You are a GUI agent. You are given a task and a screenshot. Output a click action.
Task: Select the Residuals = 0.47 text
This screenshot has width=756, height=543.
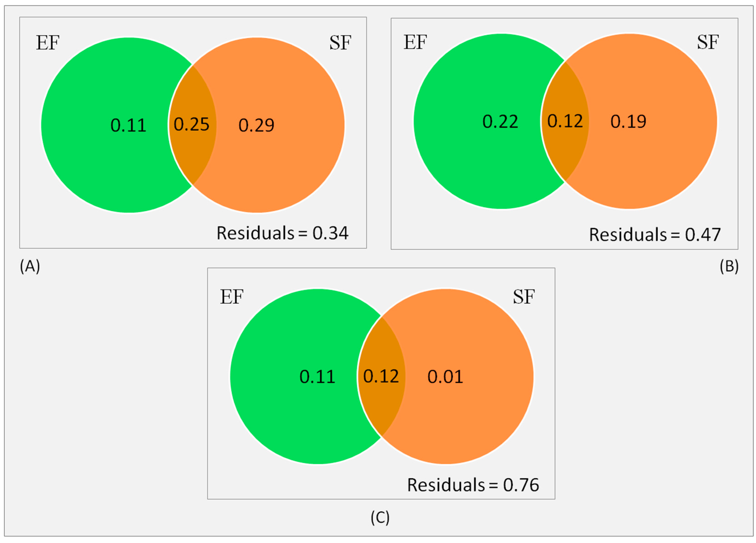(x=655, y=234)
